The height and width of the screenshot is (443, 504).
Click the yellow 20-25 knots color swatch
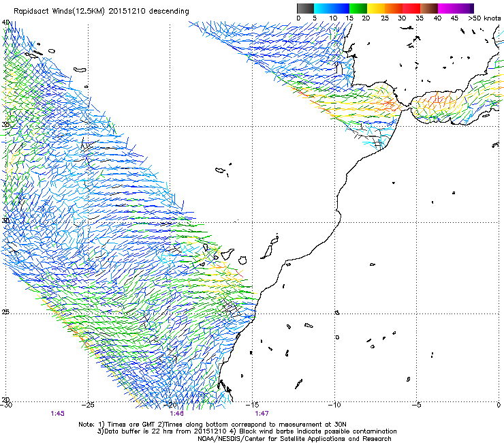(x=376, y=8)
